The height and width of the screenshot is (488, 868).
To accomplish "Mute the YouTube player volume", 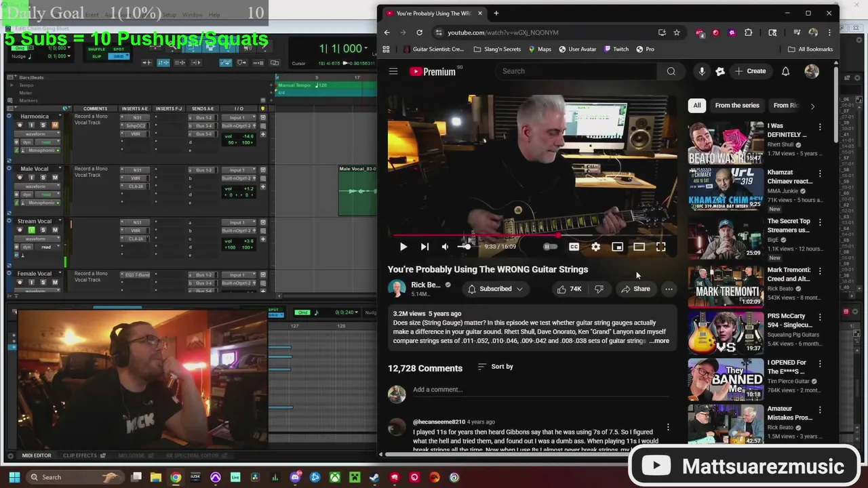I will 445,247.
